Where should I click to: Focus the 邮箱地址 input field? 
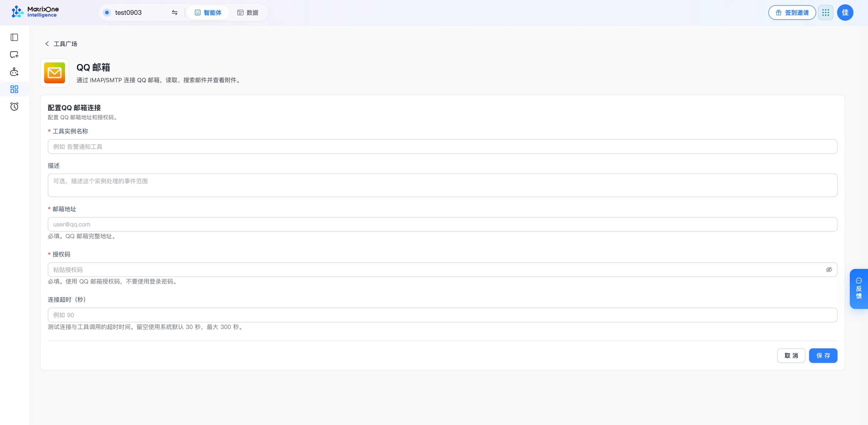point(442,225)
